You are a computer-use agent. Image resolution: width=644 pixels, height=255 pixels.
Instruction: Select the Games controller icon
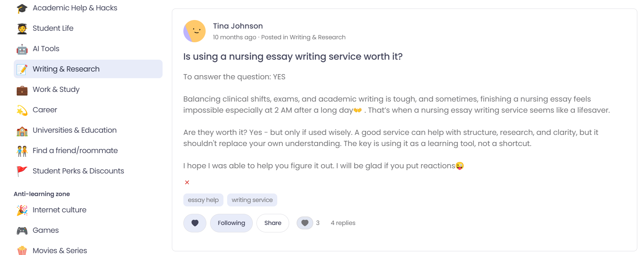click(22, 230)
